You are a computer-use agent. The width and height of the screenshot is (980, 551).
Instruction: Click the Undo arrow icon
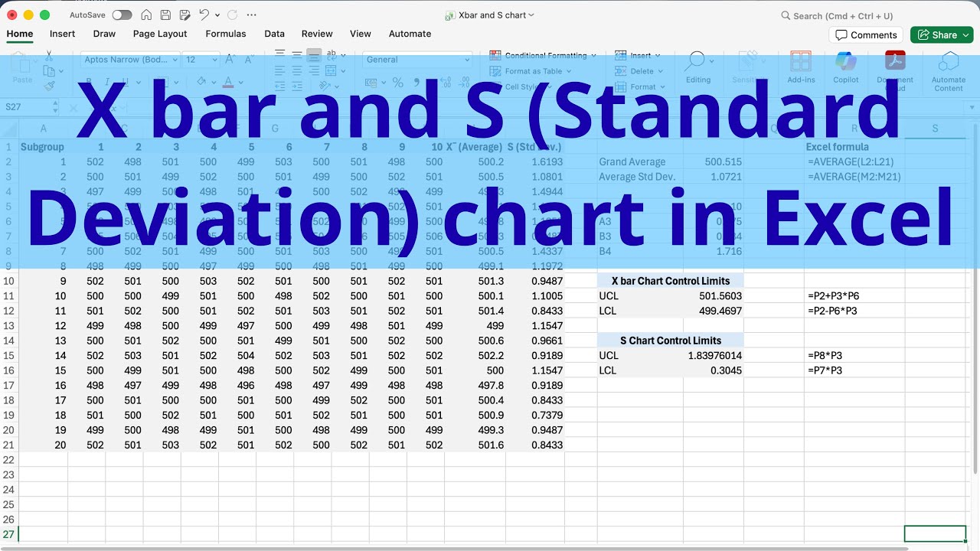click(204, 15)
